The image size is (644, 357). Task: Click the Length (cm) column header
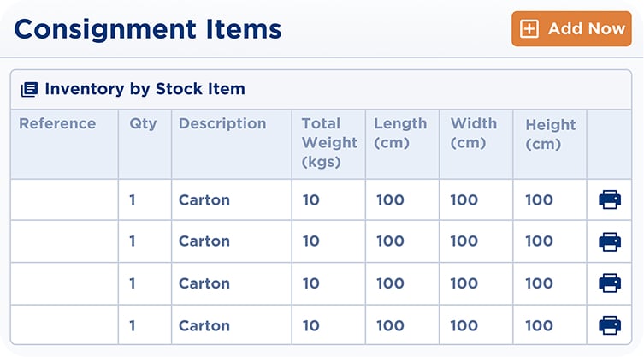[399, 134]
